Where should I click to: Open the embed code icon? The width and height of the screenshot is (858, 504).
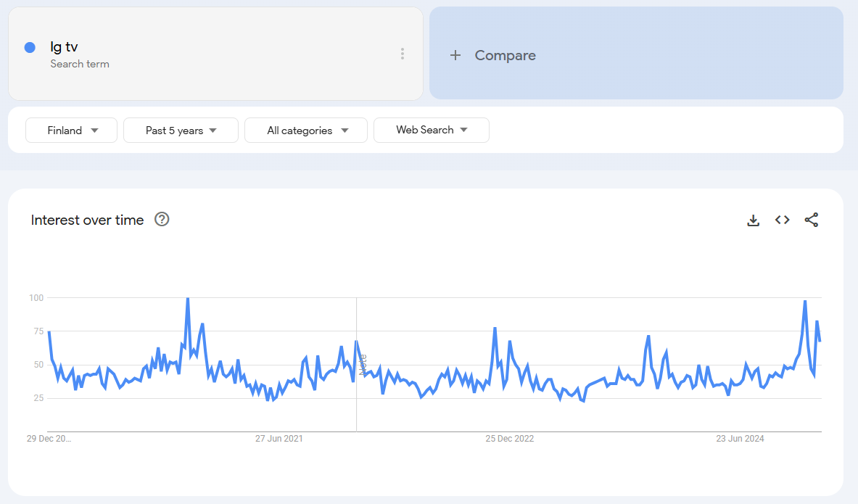(x=782, y=220)
